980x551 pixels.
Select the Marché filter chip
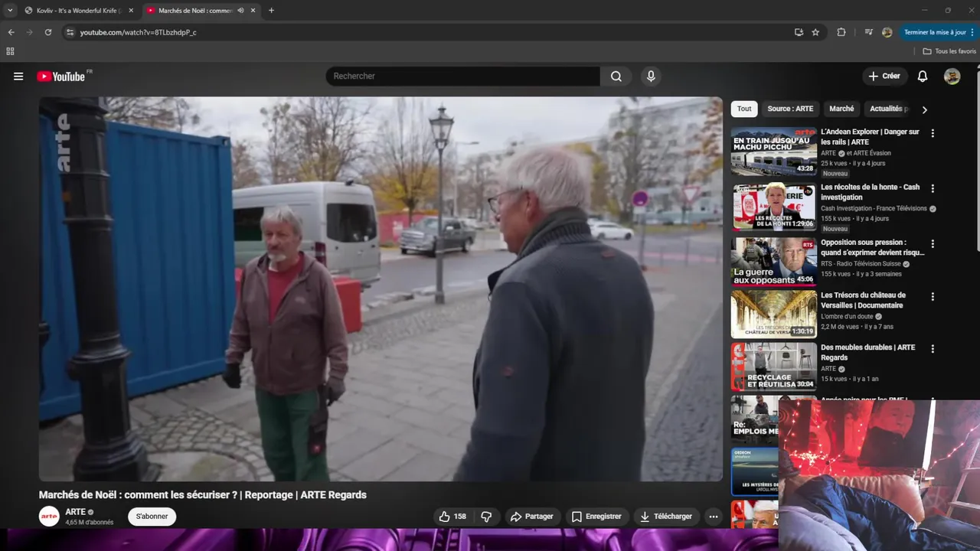click(x=841, y=109)
